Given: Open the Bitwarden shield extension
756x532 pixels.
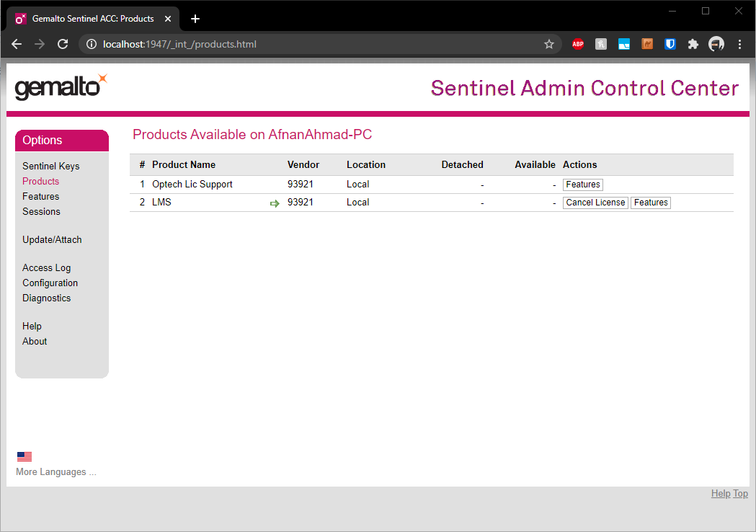Looking at the screenshot, I should tap(670, 44).
